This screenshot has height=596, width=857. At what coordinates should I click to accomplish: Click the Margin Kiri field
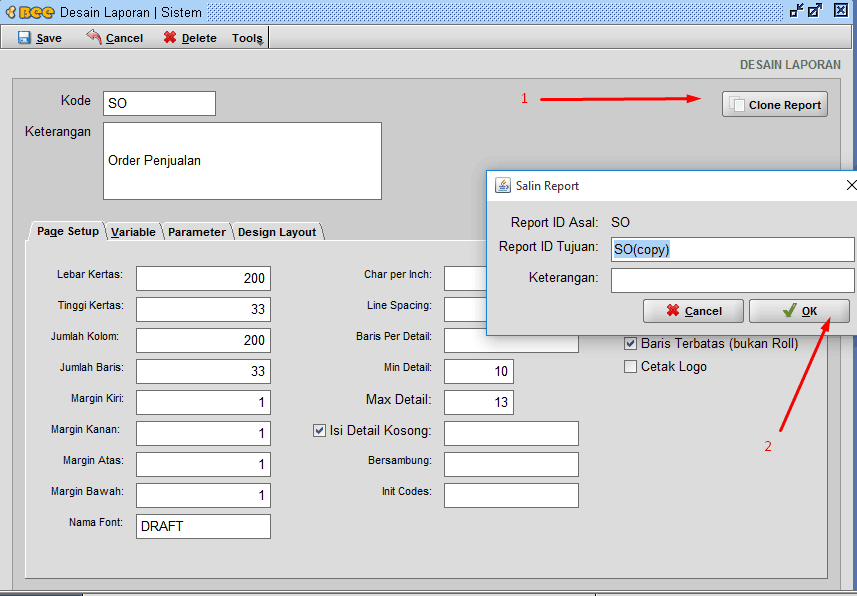(203, 402)
